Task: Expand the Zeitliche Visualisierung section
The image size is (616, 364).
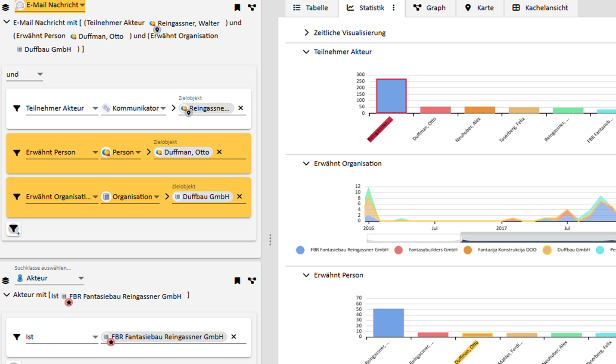Action: (306, 33)
